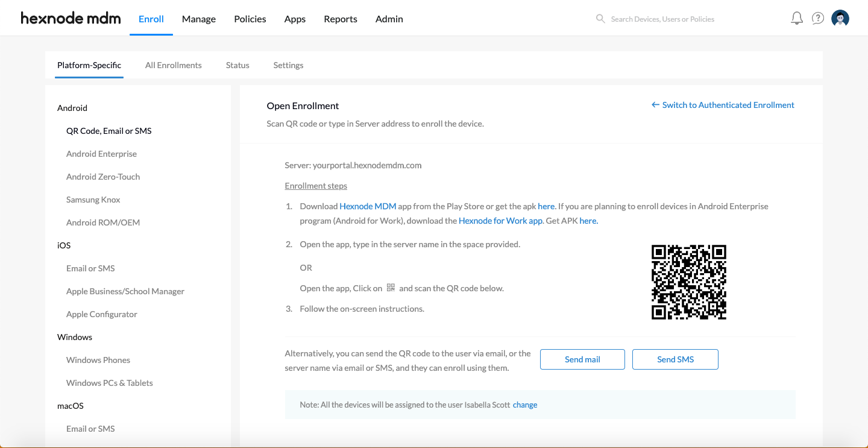Open Android ROM/OEM enrollment
868x448 pixels.
click(103, 222)
